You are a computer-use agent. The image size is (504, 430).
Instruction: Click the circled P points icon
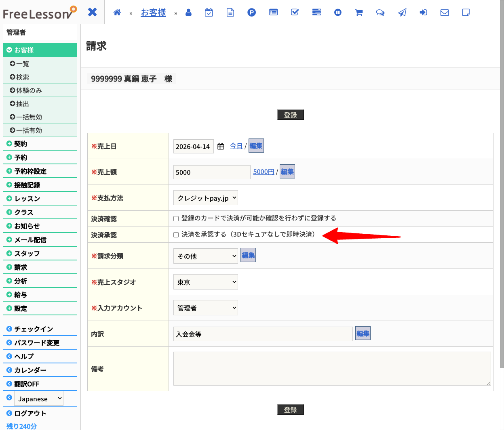click(251, 13)
